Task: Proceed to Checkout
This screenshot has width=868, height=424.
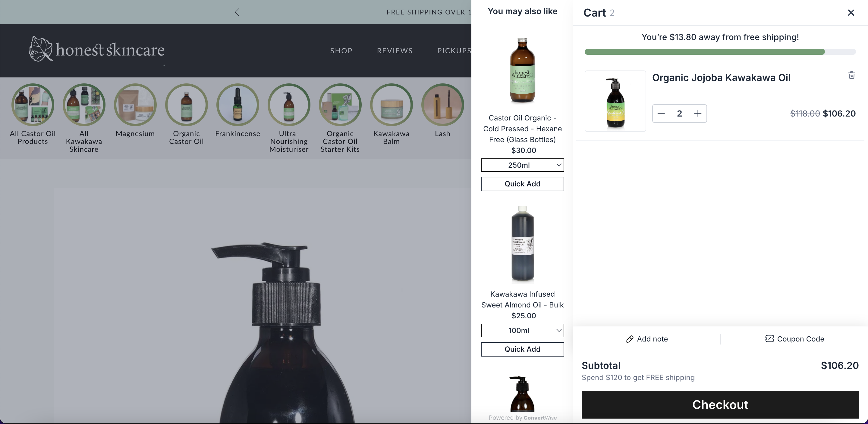Action: point(720,404)
